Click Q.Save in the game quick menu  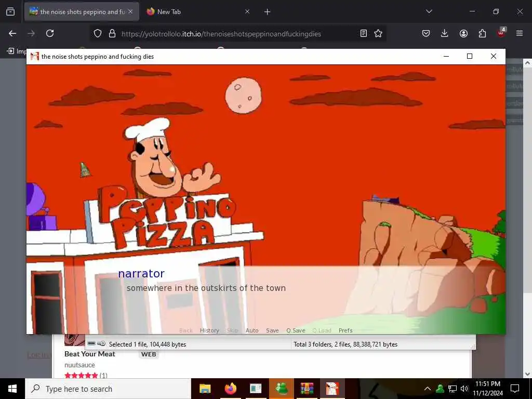click(x=296, y=330)
